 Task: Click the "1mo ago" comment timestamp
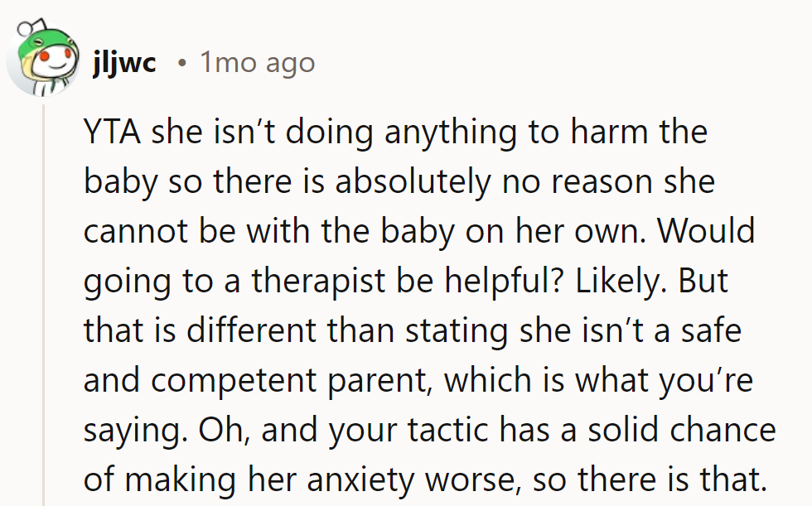pyautogui.click(x=257, y=63)
